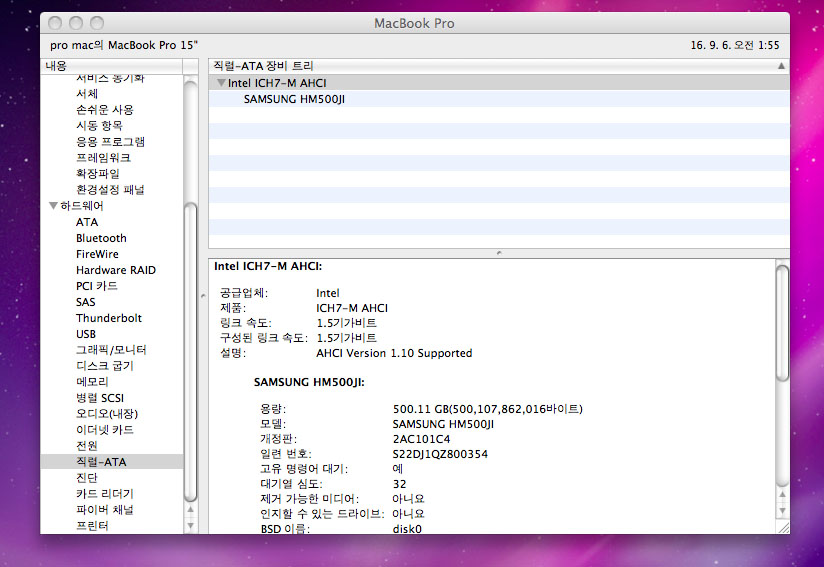Click the 내용 column header
This screenshot has height=567, width=824.
[56, 65]
